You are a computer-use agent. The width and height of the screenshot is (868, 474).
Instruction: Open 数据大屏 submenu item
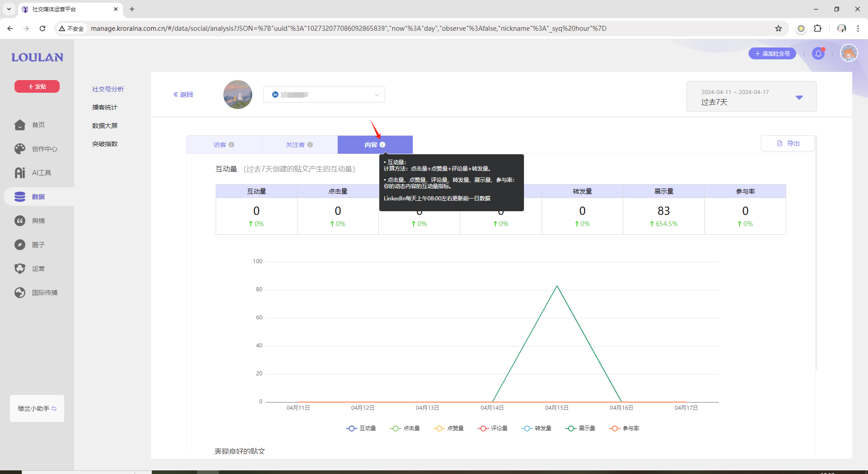[104, 126]
